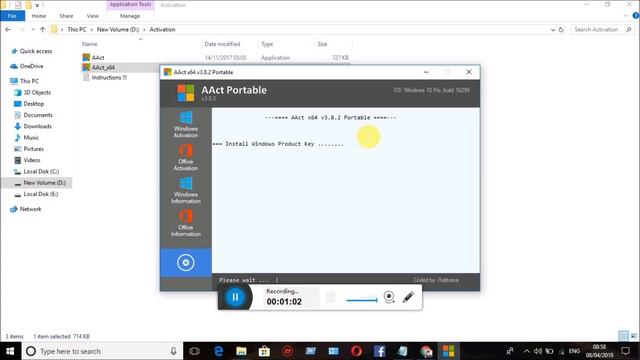The height and width of the screenshot is (360, 640).
Task: Minimize the AAct Portable window
Action: (426, 72)
